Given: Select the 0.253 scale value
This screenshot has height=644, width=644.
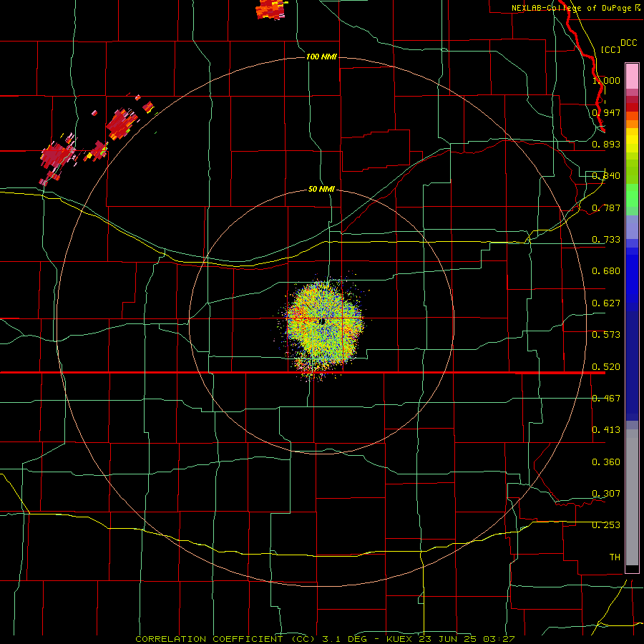Looking at the screenshot, I should pos(606,525).
